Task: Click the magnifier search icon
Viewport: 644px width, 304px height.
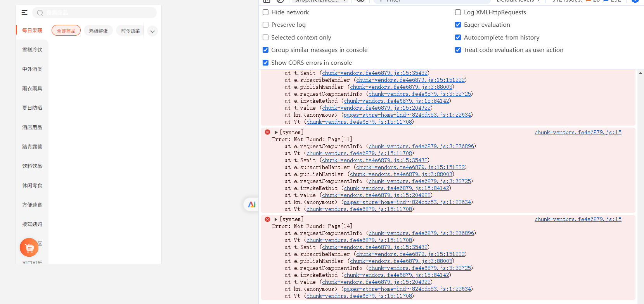Action: click(x=40, y=13)
